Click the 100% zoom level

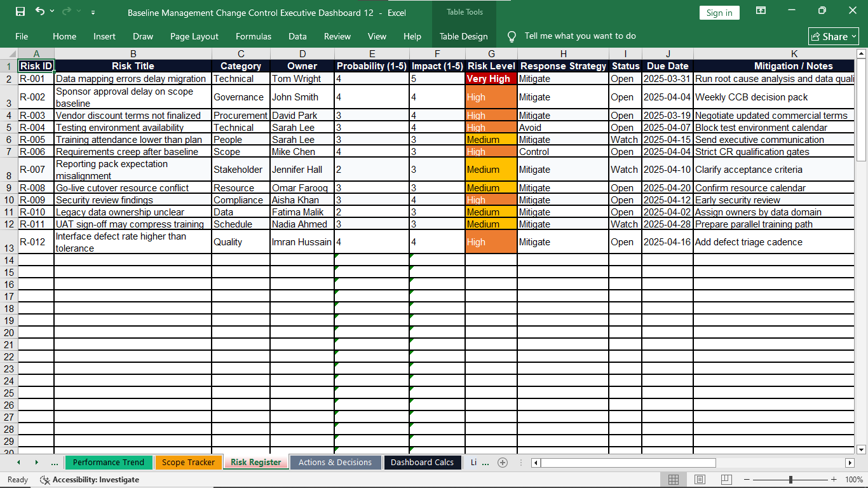[854, 480]
